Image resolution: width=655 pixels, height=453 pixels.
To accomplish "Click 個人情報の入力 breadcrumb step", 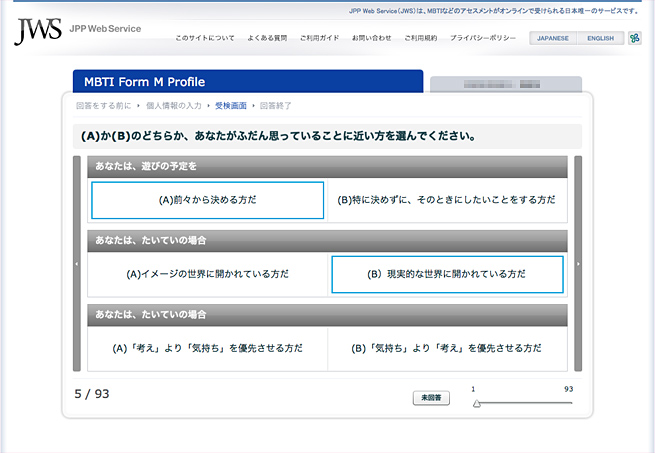I will (x=173, y=106).
